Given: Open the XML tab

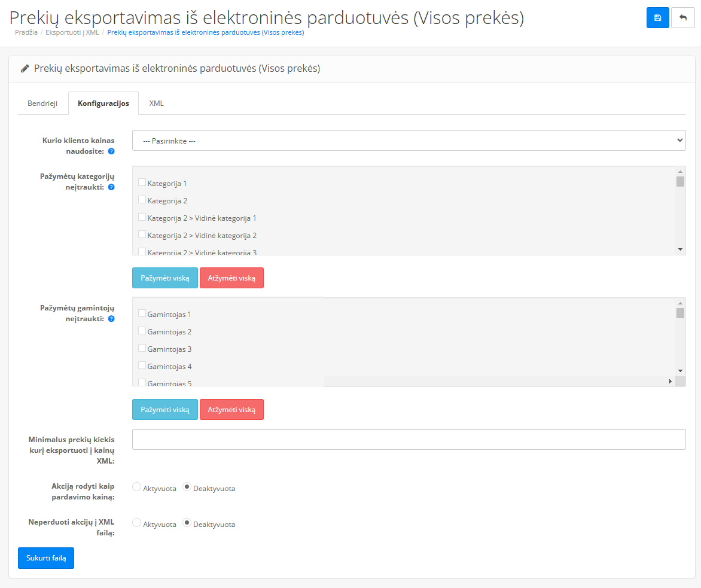Looking at the screenshot, I should pos(156,103).
